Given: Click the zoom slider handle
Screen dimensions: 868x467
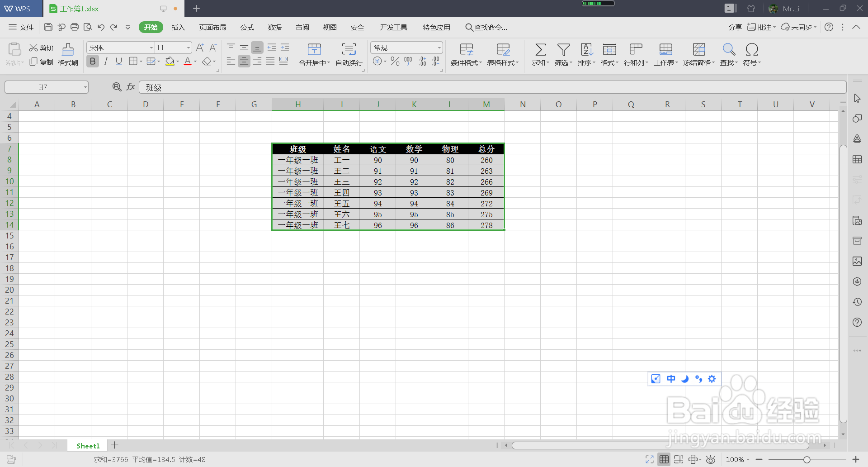Looking at the screenshot, I should (807, 459).
